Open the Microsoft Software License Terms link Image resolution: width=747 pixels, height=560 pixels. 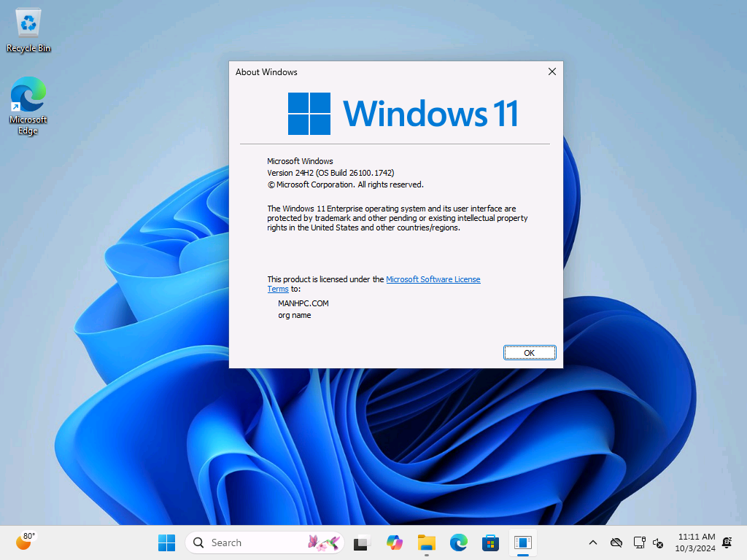[433, 279]
